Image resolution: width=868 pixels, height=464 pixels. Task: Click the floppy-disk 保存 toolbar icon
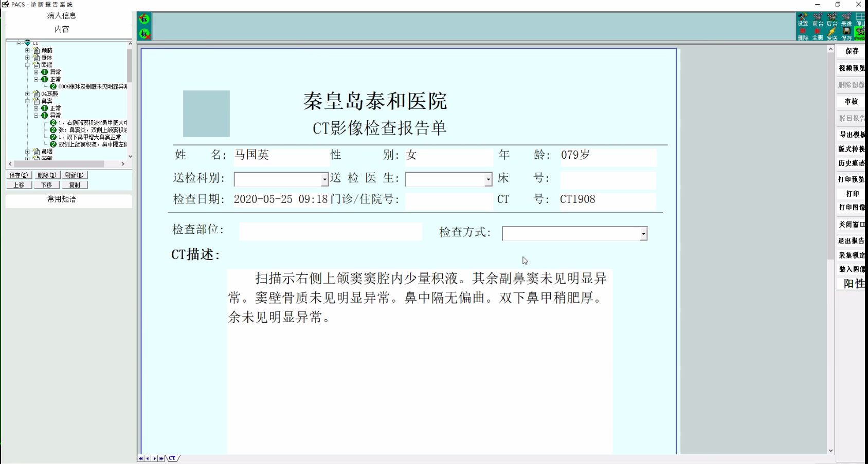[x=846, y=34]
